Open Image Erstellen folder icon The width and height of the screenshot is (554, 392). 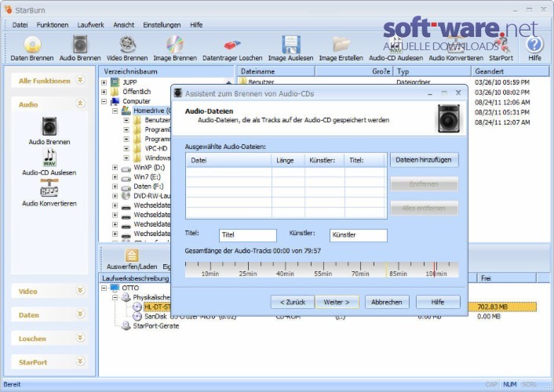[341, 45]
